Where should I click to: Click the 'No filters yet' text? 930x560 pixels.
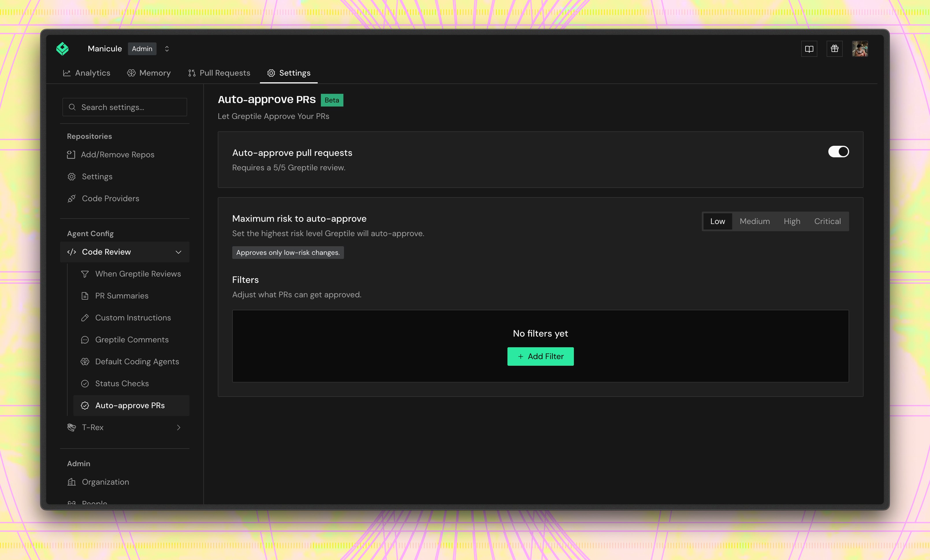pyautogui.click(x=540, y=333)
